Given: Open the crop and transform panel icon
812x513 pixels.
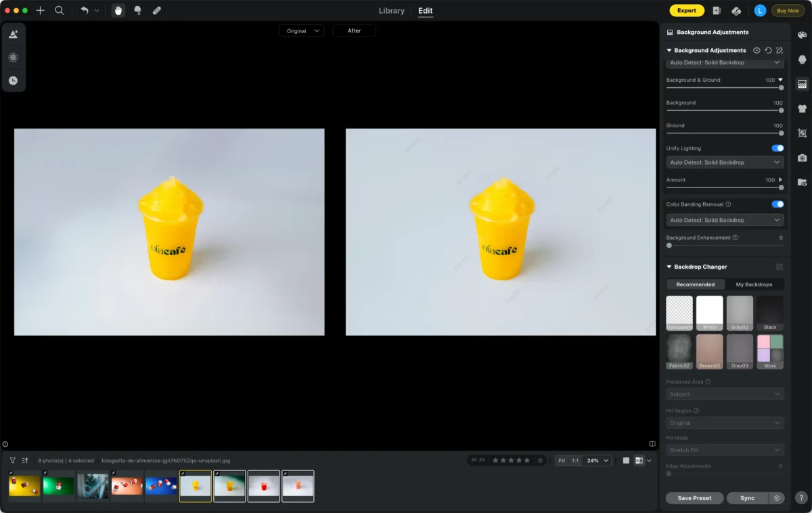Looking at the screenshot, I should pos(802,133).
